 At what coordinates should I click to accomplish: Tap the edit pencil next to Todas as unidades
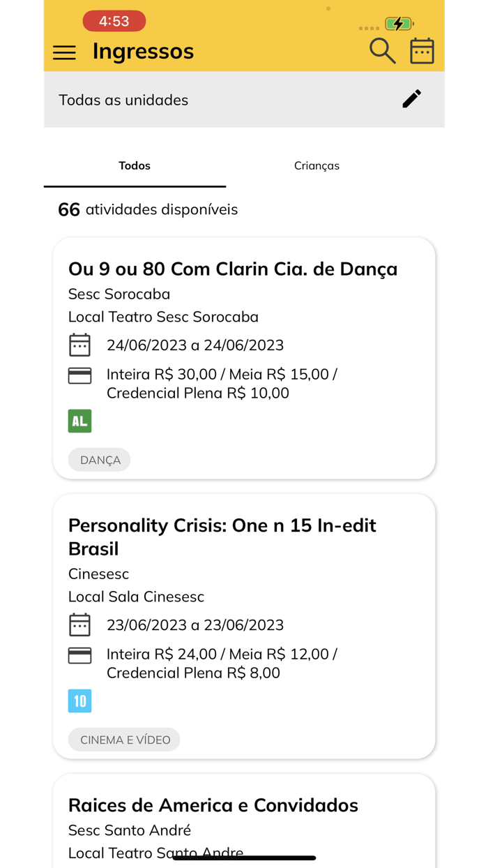pyautogui.click(x=411, y=99)
